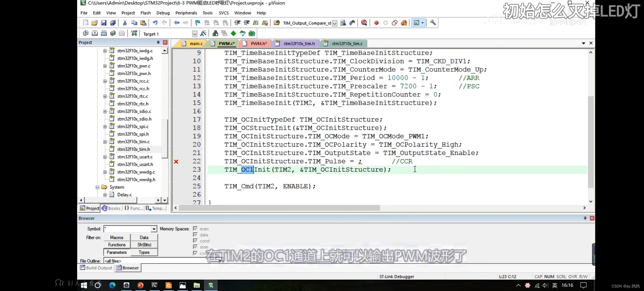644x291 pixels.
Task: Open the Target 1 selection dropdown
Action: [195, 34]
